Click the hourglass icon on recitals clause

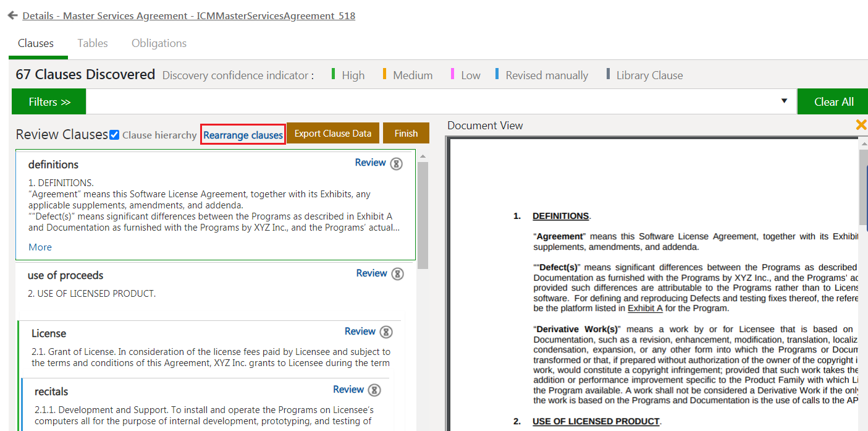point(374,390)
